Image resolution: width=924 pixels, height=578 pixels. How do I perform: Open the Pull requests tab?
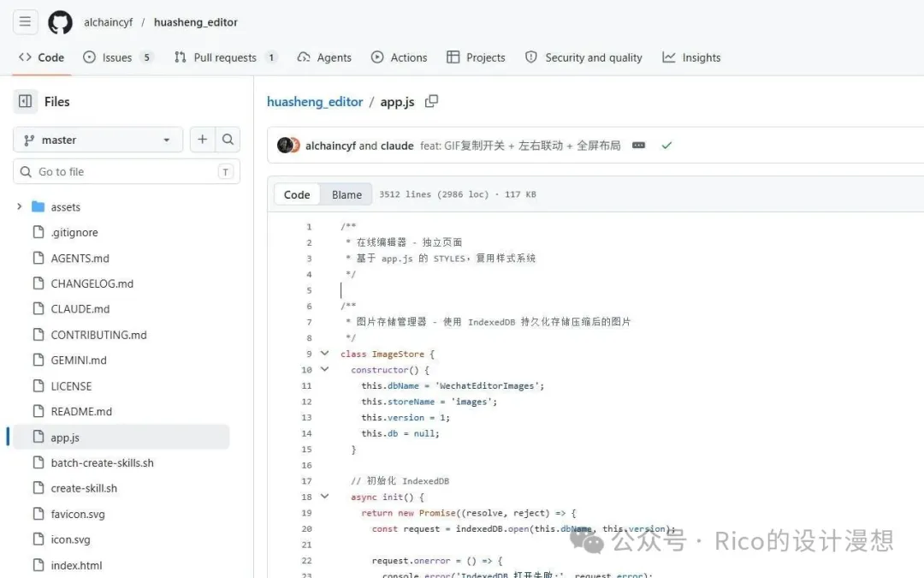click(x=226, y=57)
